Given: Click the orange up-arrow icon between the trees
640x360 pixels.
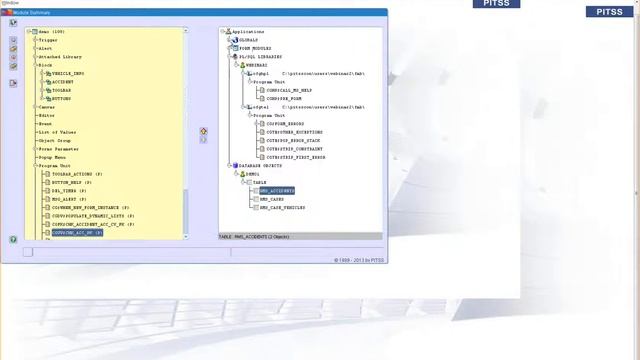Looking at the screenshot, I should [x=204, y=131].
